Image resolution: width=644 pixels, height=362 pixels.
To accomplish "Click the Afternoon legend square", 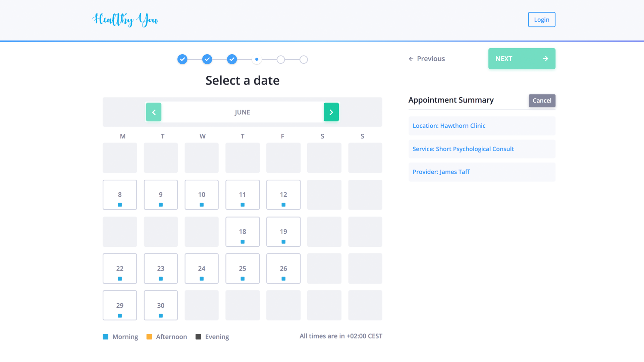I will coord(149,336).
